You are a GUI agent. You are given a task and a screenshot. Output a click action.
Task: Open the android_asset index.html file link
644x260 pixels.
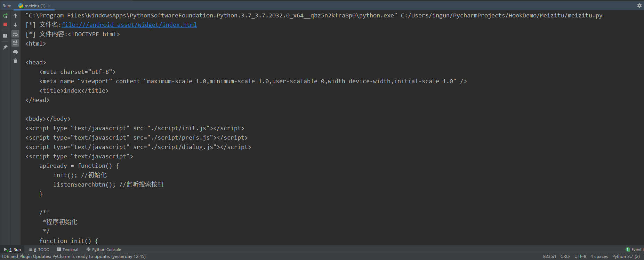tap(129, 25)
